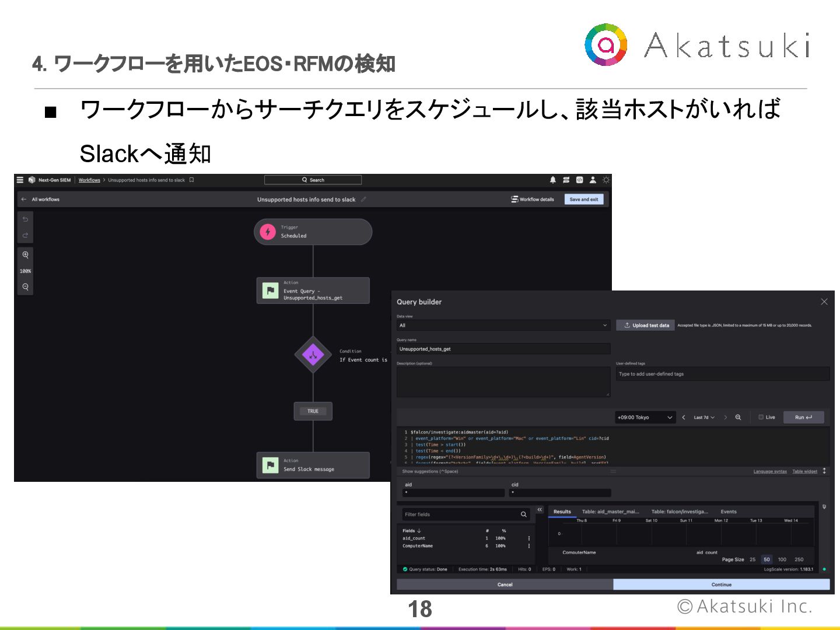Viewport: 840px width, 630px height.
Task: Open the user profile icon
Action: pyautogui.click(x=593, y=180)
